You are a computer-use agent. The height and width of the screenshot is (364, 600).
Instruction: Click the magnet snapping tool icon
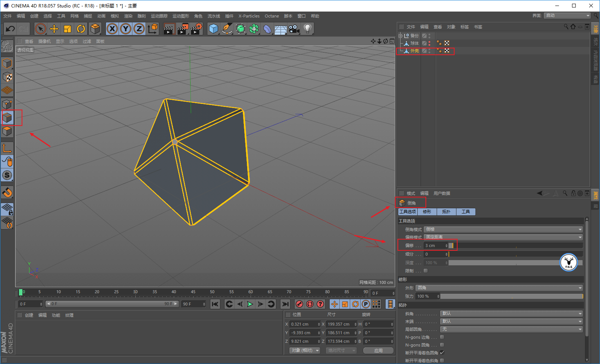coord(7,193)
